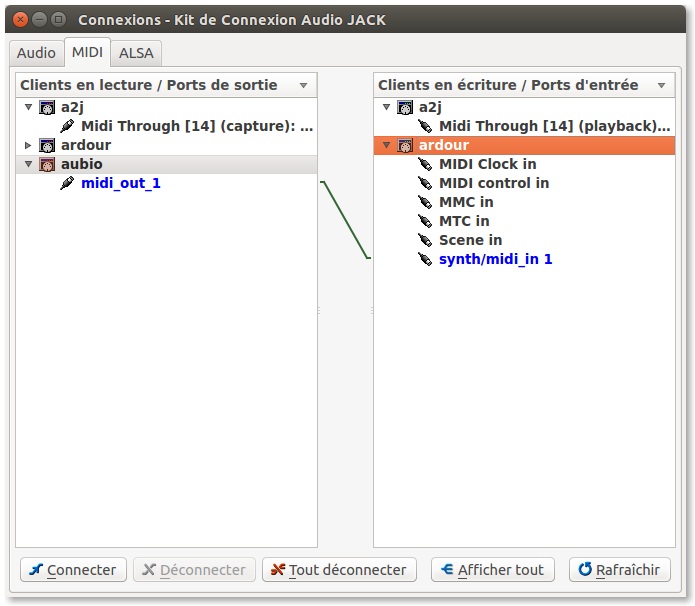Switch to the Audio tab
695x606 pixels.
(x=36, y=53)
